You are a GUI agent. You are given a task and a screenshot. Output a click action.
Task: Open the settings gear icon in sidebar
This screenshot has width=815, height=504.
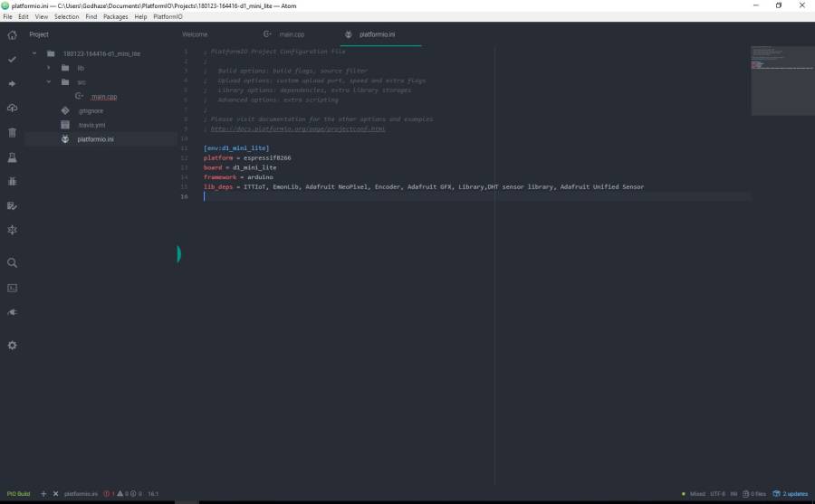coord(12,345)
